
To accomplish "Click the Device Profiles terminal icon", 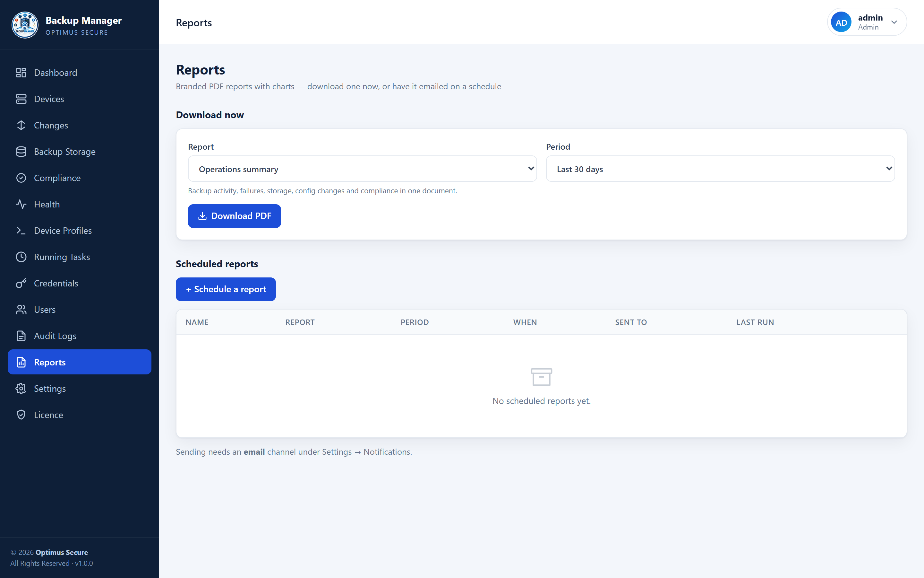I will point(21,231).
